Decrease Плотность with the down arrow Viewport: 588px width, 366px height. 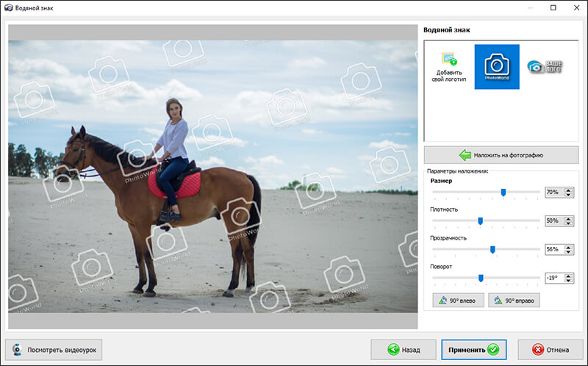568,223
